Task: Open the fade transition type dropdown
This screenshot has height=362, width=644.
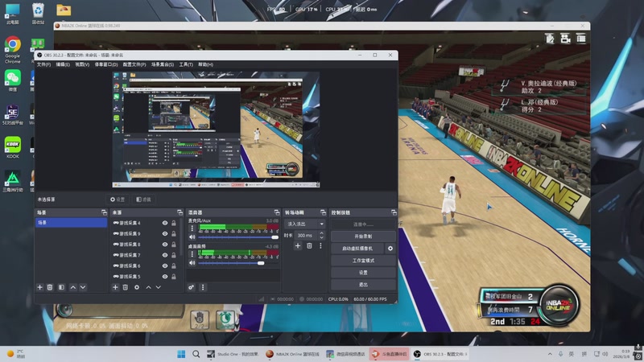Action: pos(305,224)
